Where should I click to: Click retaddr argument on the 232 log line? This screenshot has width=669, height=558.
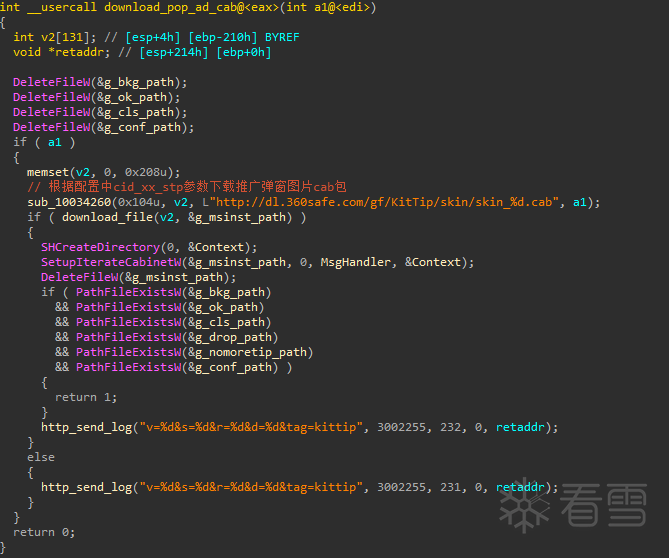coord(520,427)
